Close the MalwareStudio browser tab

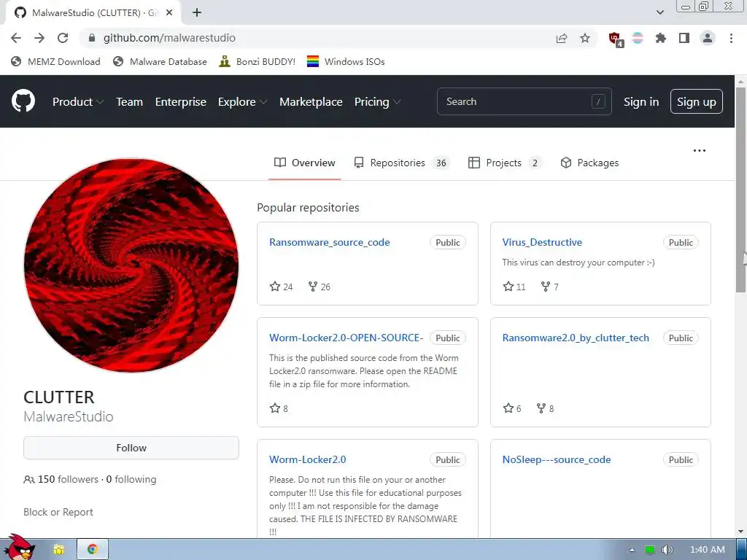169,13
